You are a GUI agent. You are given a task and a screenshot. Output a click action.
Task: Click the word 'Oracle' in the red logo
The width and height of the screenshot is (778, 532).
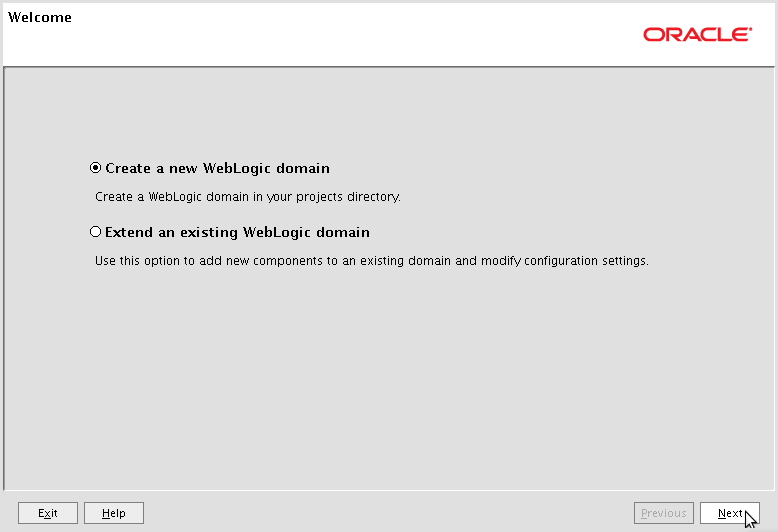pos(696,35)
